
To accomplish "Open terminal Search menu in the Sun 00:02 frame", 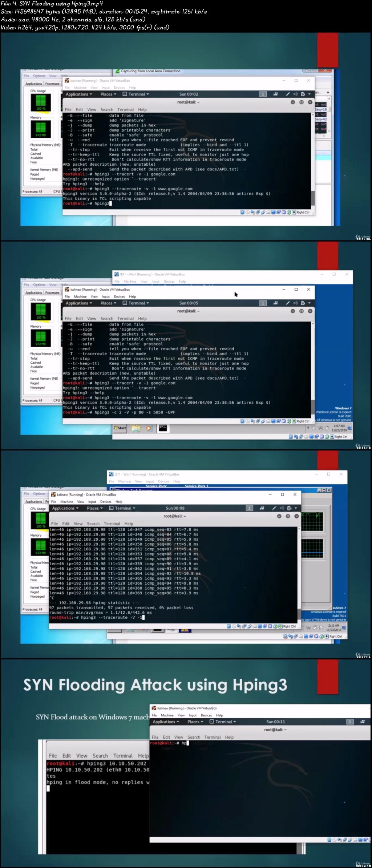I will tap(107, 109).
